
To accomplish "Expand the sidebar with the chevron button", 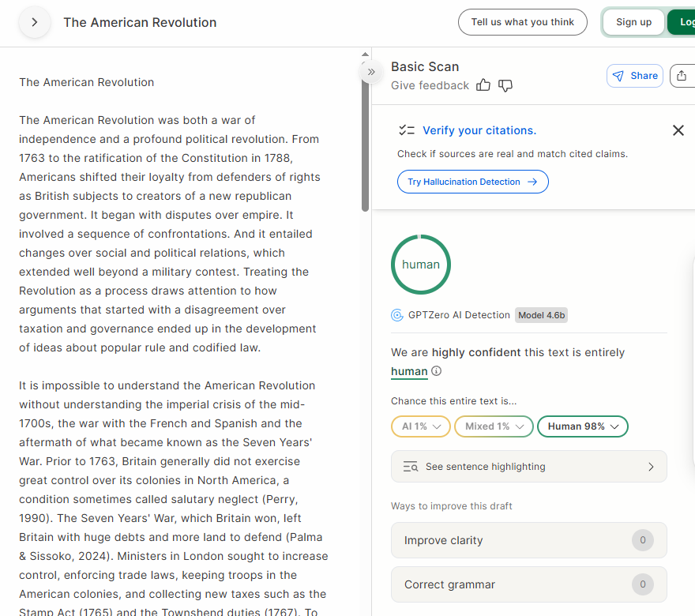I will pyautogui.click(x=35, y=22).
